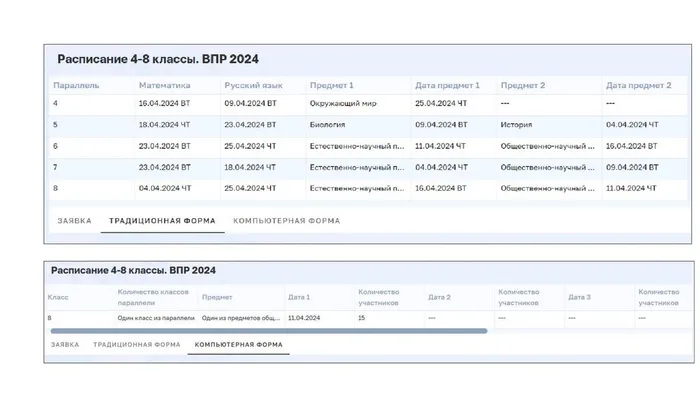Click class number 8 in the Класс column

point(49,318)
